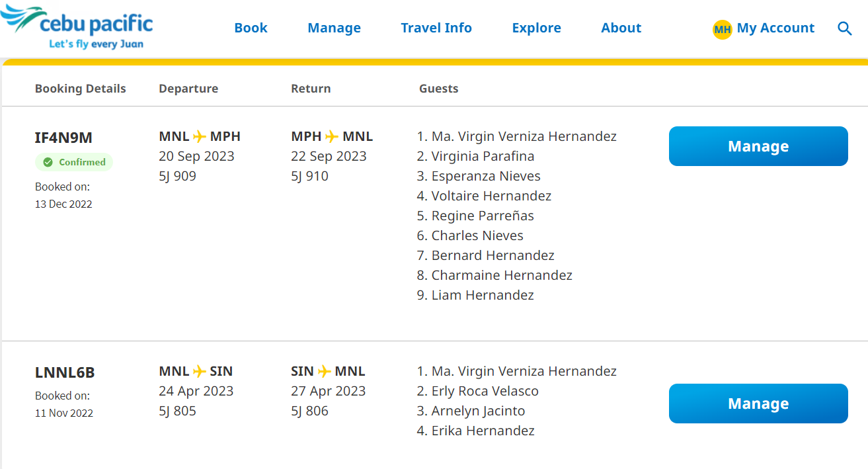Click the Confirmed status badge
868x469 pixels.
click(x=74, y=162)
